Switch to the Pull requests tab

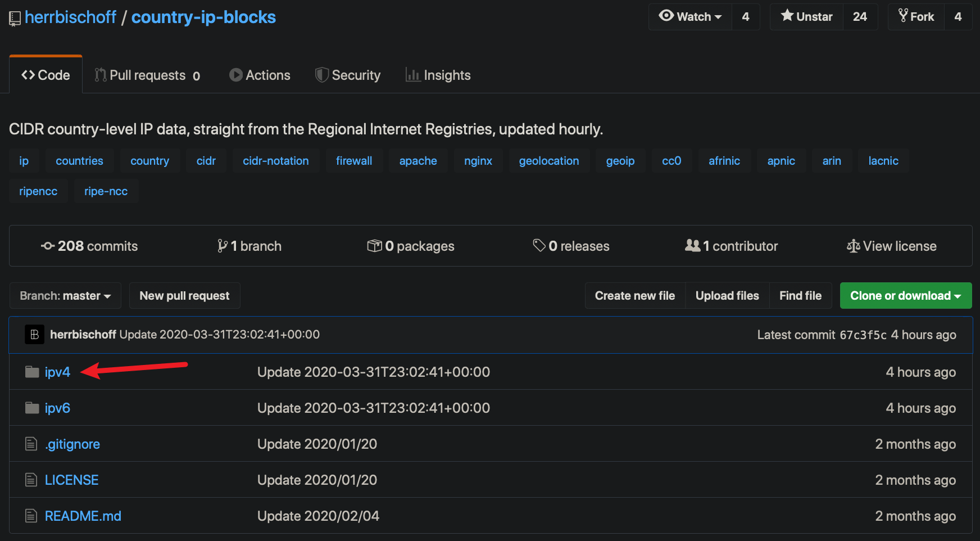pyautogui.click(x=147, y=75)
